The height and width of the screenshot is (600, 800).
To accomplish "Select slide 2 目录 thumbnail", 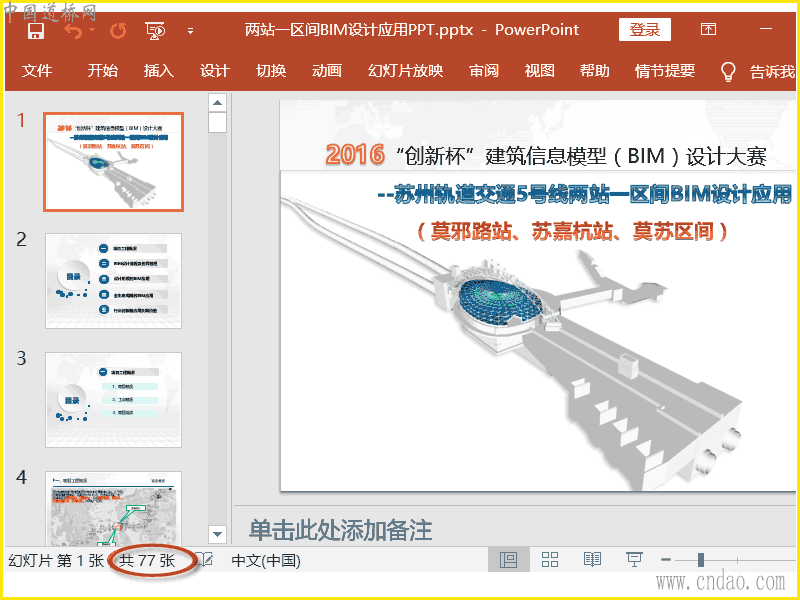I will click(x=113, y=281).
